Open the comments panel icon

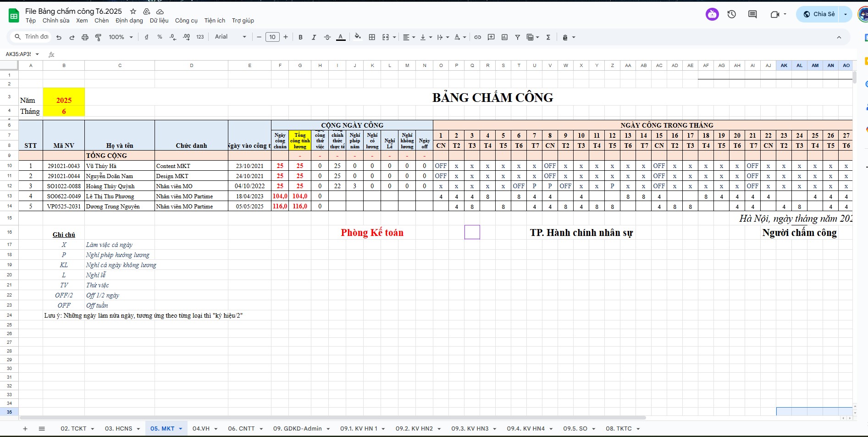click(x=752, y=14)
